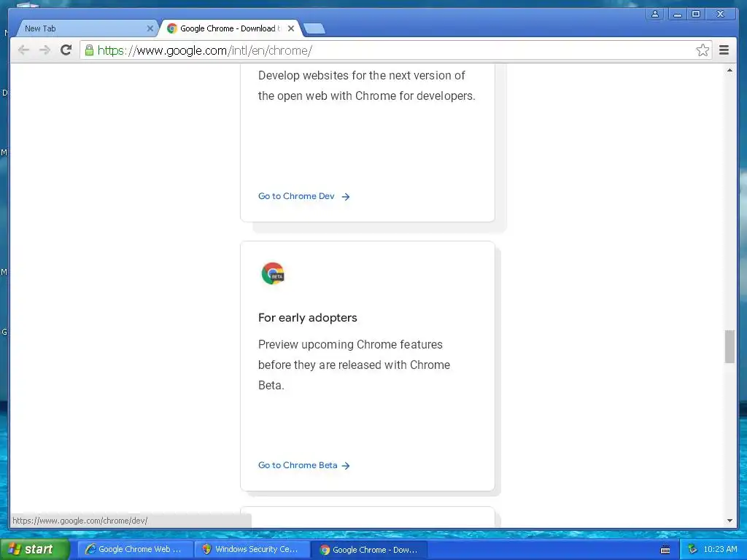Open the Windows Start menu
Screen dimensions: 747x560
pyautogui.click(x=35, y=549)
